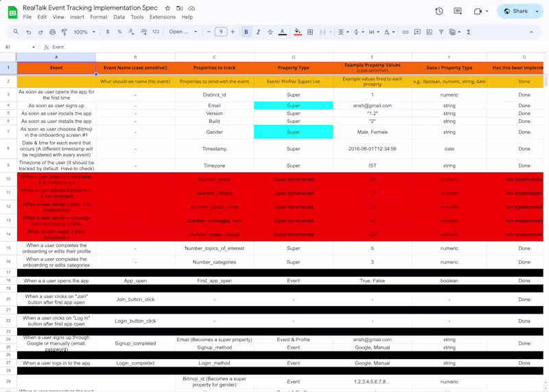Screen dimensions: 549x392
Task: Toggle italic formatting button
Action: 258,32
